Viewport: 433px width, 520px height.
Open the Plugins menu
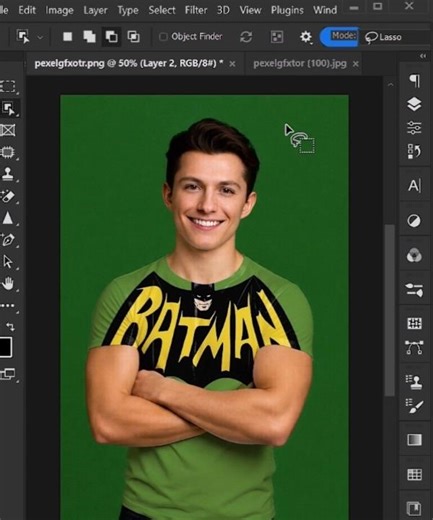coord(287,10)
